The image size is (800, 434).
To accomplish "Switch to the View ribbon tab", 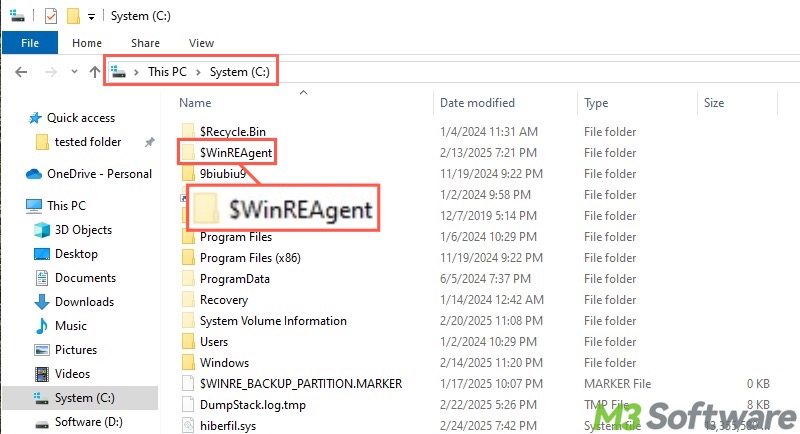I will pos(201,43).
